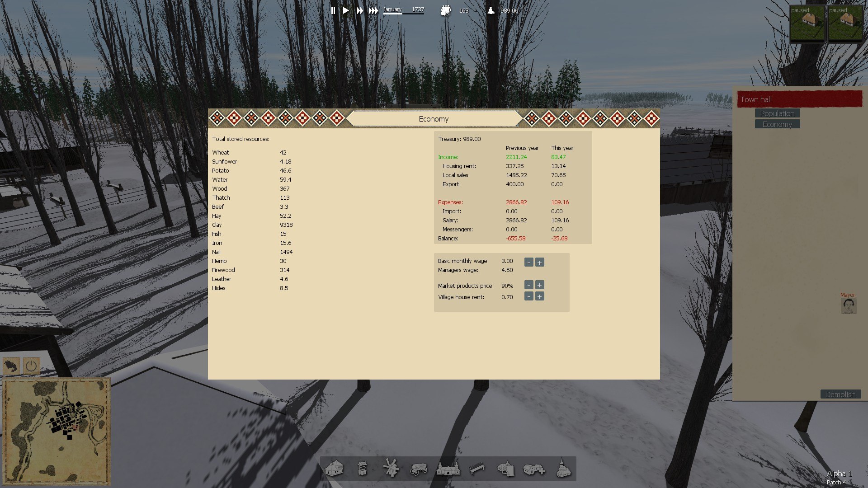Open the church build menu
This screenshot has width=868, height=488.
[563, 468]
